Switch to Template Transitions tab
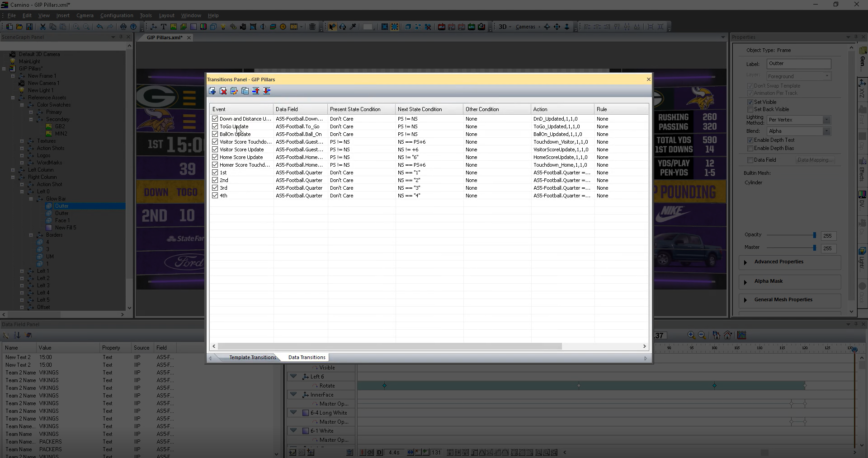This screenshot has width=868, height=458. (x=252, y=357)
